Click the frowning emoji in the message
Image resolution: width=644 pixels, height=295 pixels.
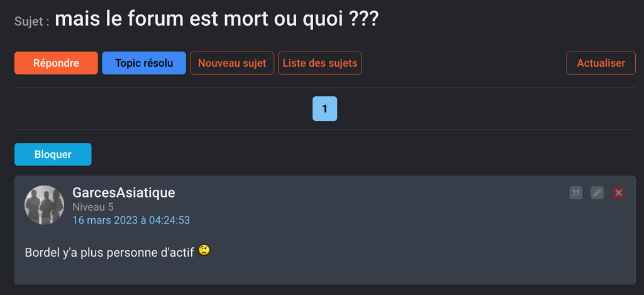[x=204, y=250]
